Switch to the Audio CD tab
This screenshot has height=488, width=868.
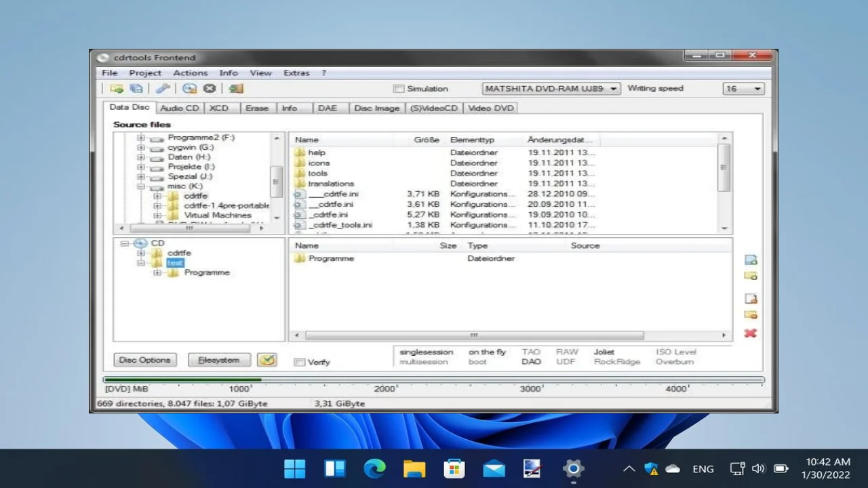click(x=180, y=108)
